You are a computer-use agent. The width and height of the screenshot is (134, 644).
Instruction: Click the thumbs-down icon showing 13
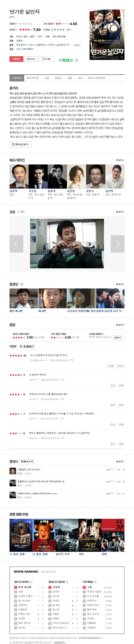pos(120,366)
